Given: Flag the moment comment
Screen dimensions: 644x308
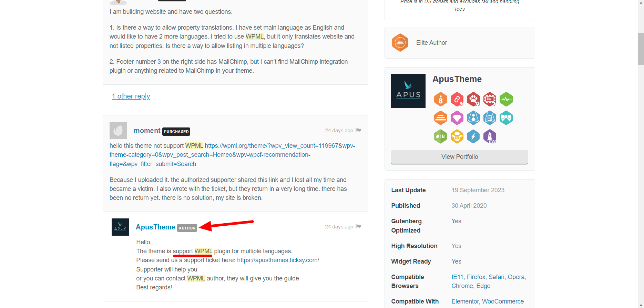Looking at the screenshot, I should (x=358, y=130).
